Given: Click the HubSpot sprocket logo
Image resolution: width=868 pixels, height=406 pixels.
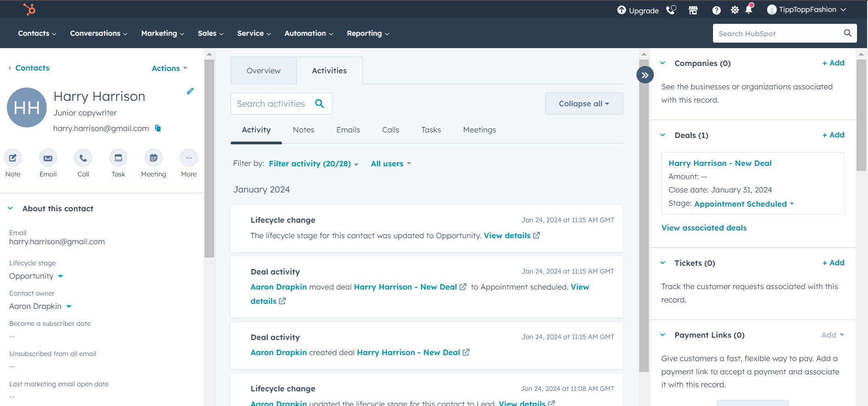Looking at the screenshot, I should [29, 9].
